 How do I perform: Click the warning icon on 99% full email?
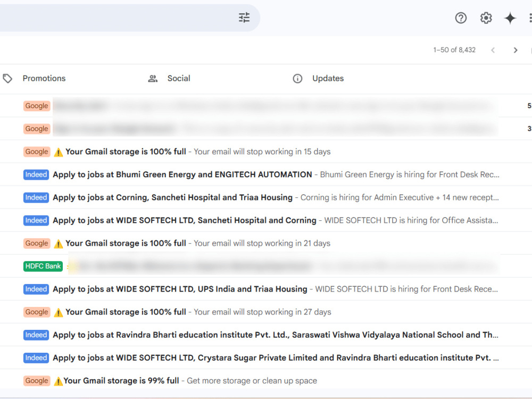coord(58,381)
